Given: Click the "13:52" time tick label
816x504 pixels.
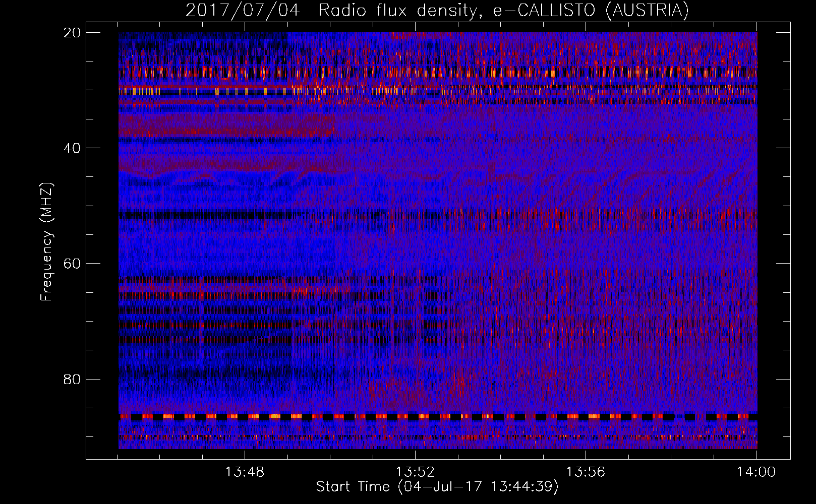Looking at the screenshot, I should tap(415, 472).
